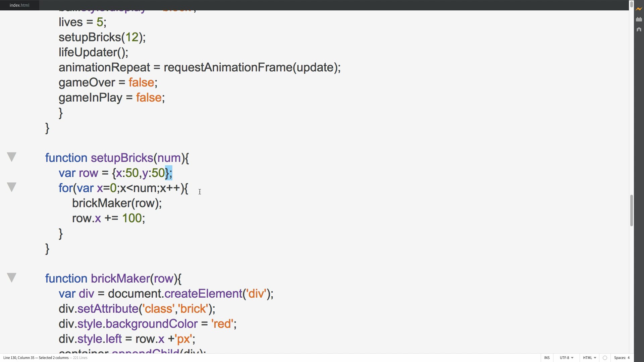This screenshot has height=362, width=644.
Task: Open the Extension Manager brick icon
Action: click(639, 19)
